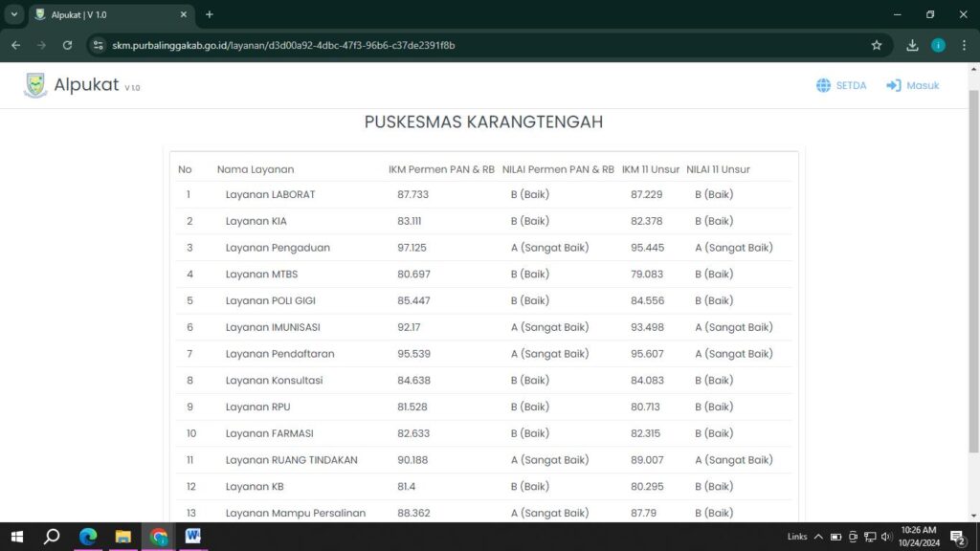
Task: Click the 90.188 IKM value
Action: (412, 460)
